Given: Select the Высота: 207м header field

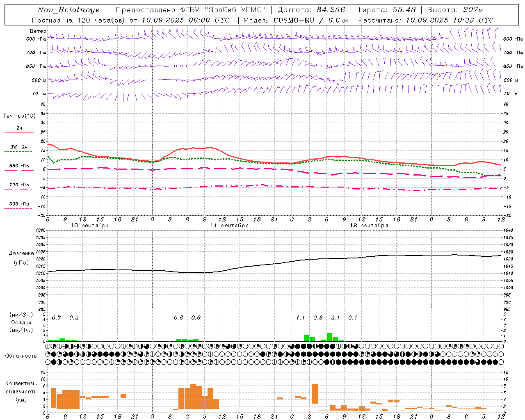Looking at the screenshot, I should tap(455, 10).
